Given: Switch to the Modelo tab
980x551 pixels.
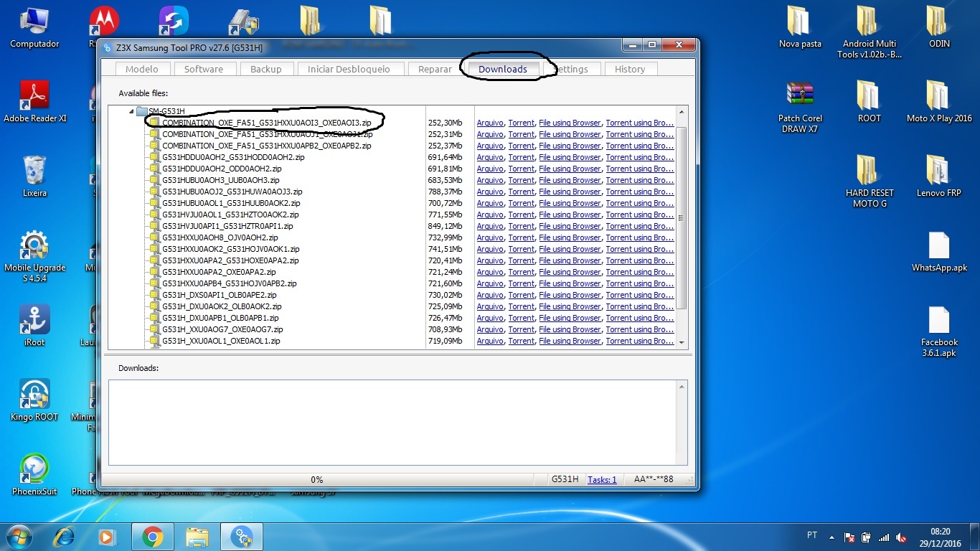Looking at the screenshot, I should point(142,69).
